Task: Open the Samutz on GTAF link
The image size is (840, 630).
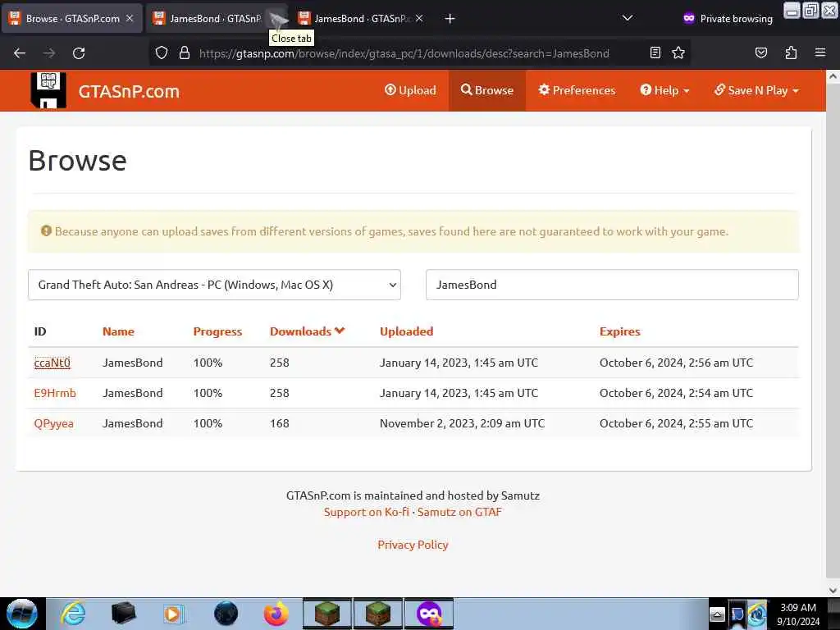Action: click(459, 512)
